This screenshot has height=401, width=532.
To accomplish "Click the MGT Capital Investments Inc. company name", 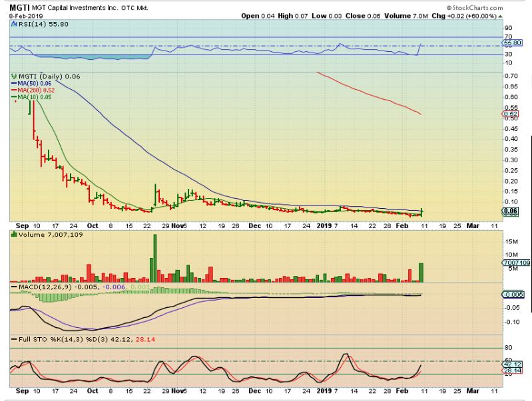I will click(75, 7).
